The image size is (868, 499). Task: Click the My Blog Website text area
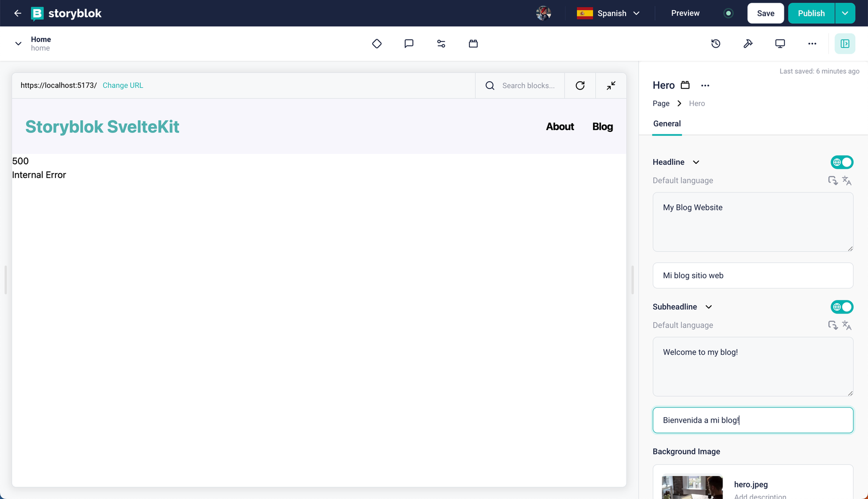753,222
